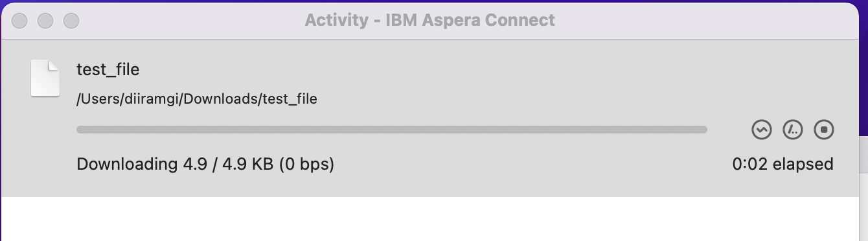Click the /Users/diiramgi/Downloads/test_file path
Screen dimensions: 868x241
[x=197, y=99]
